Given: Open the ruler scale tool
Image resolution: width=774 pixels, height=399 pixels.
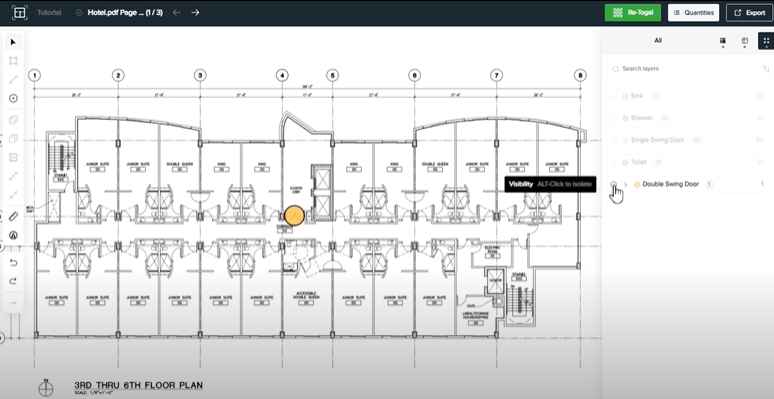Looking at the screenshot, I should coord(13,216).
